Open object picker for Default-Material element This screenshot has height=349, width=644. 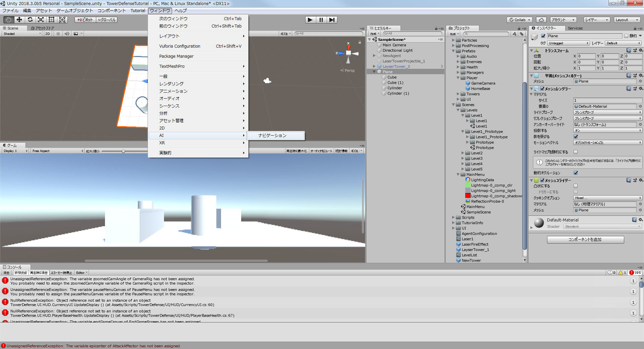pyautogui.click(x=640, y=106)
